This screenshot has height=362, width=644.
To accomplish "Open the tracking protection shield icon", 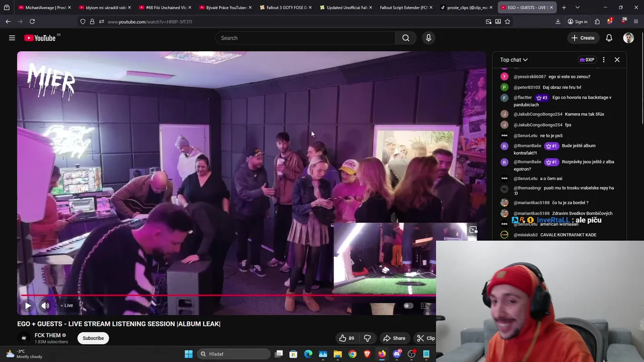I will tap(83, 22).
